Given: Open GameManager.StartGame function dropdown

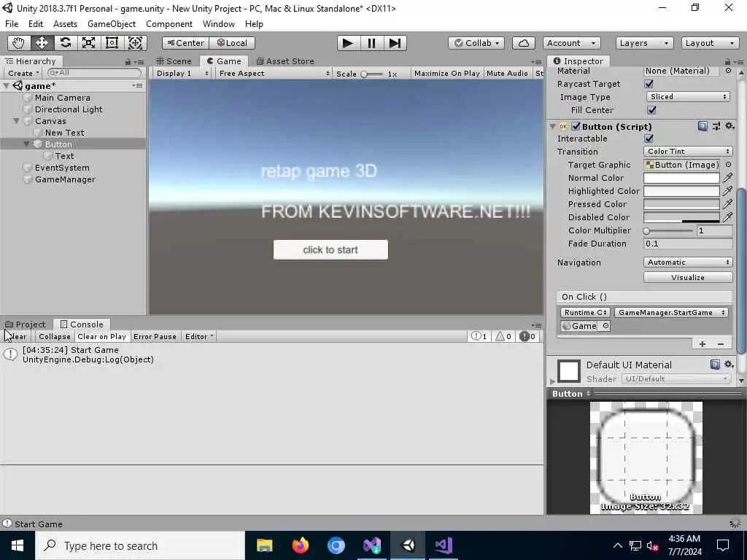Looking at the screenshot, I should tap(671, 312).
